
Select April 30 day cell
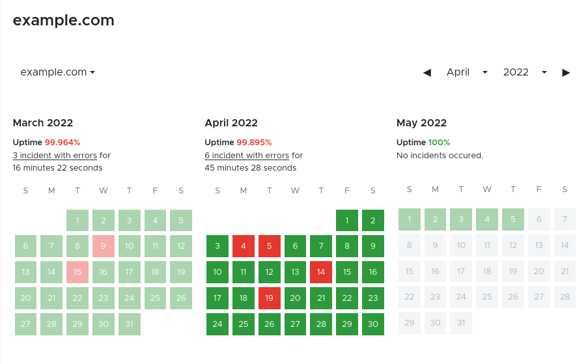(373, 324)
